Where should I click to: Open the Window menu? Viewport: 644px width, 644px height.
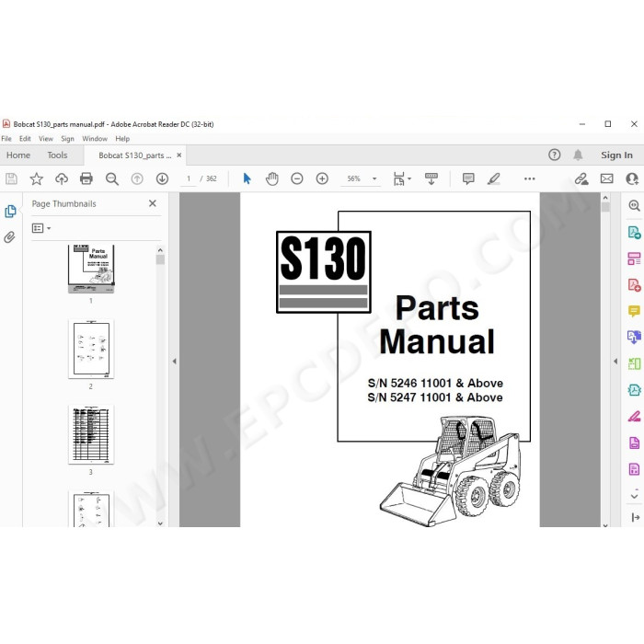pyautogui.click(x=95, y=139)
